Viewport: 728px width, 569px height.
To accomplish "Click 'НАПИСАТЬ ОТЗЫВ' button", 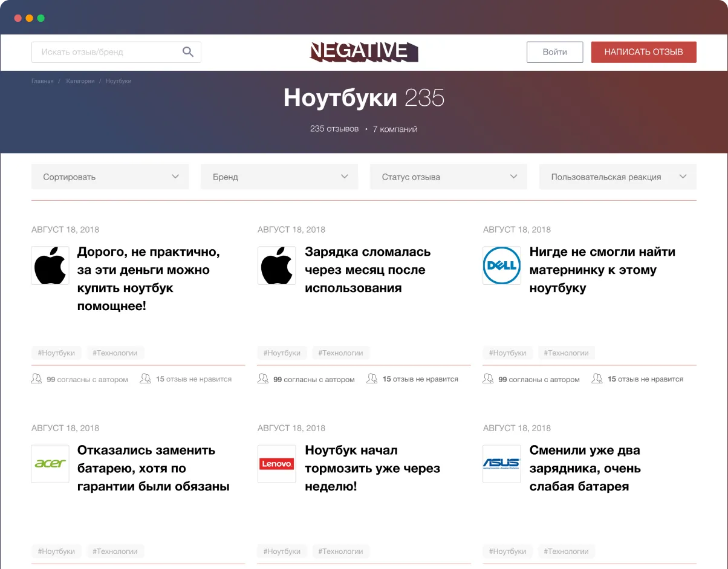I will coord(644,52).
